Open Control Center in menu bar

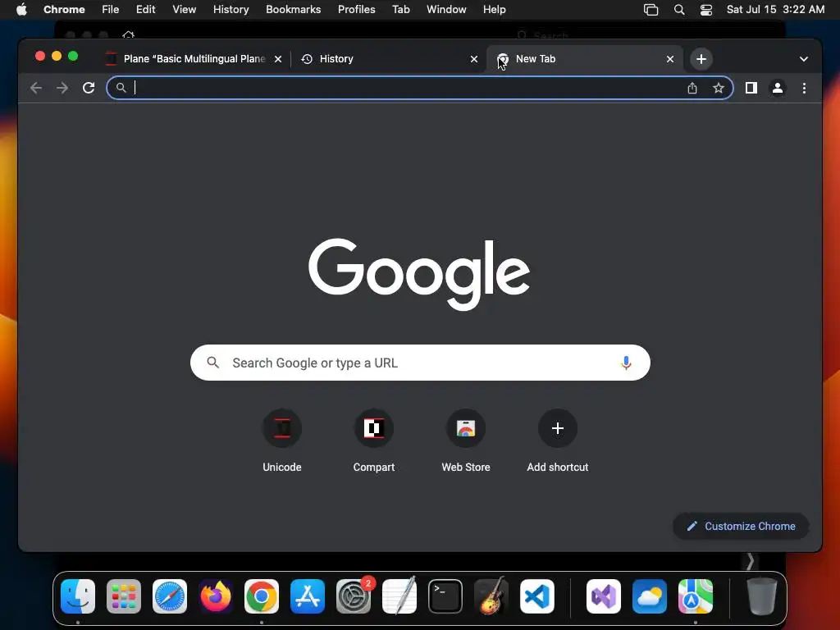pyautogui.click(x=706, y=10)
